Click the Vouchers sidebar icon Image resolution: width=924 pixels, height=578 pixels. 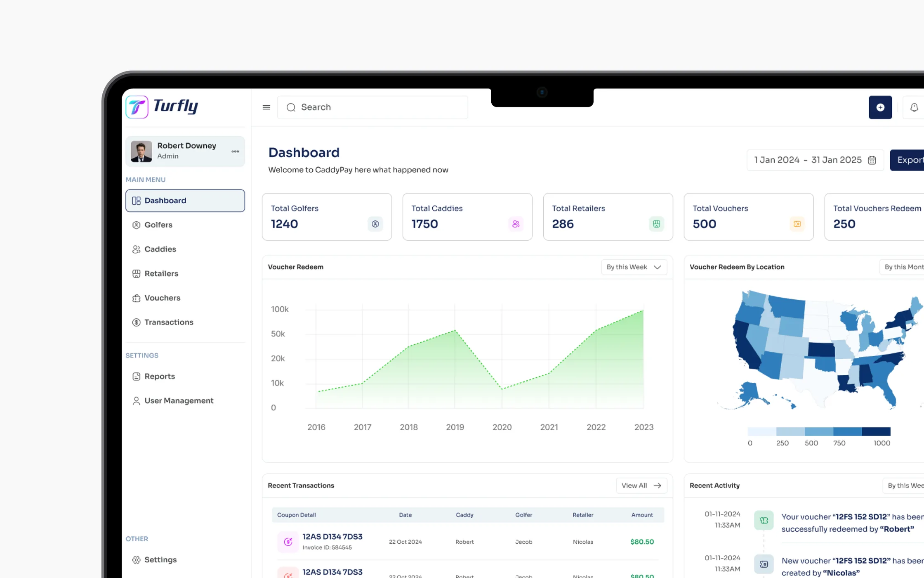(x=136, y=298)
